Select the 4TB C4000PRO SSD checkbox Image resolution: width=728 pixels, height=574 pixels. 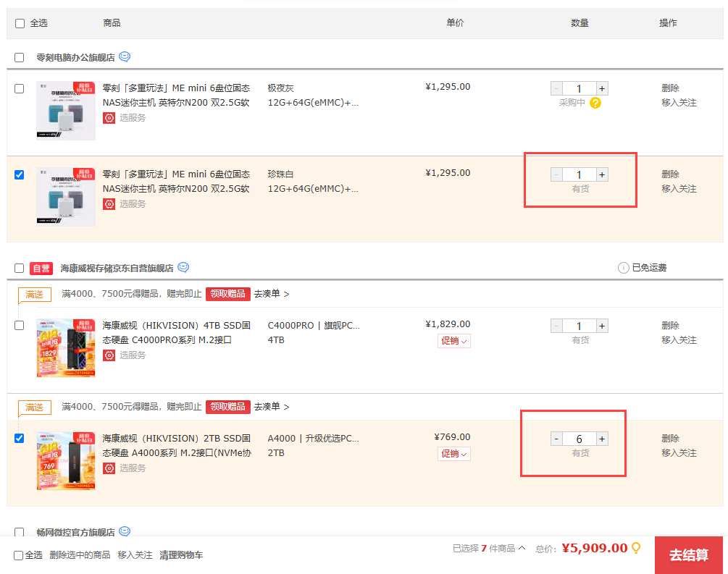(20, 325)
